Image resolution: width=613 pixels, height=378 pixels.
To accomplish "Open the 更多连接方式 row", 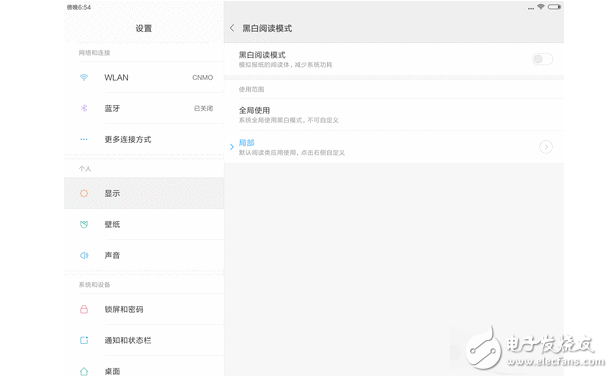I will pos(144,139).
